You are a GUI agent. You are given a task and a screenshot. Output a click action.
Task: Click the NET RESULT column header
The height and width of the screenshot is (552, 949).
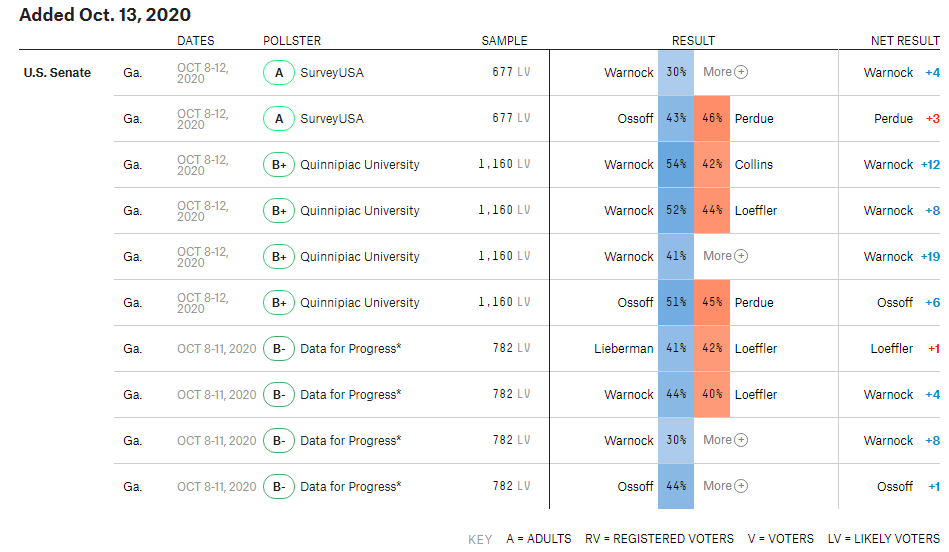click(905, 41)
